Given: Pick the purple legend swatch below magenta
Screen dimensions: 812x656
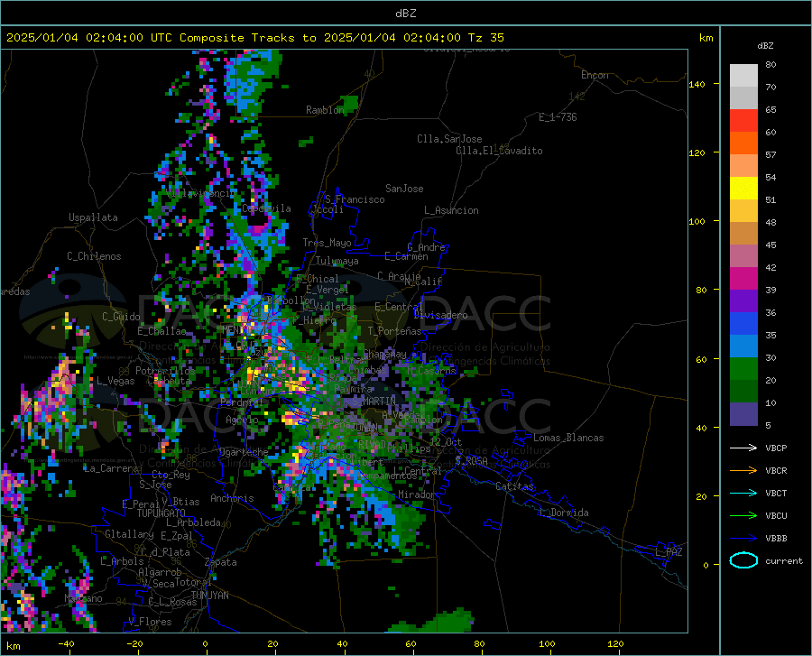Looking at the screenshot, I should [743, 301].
